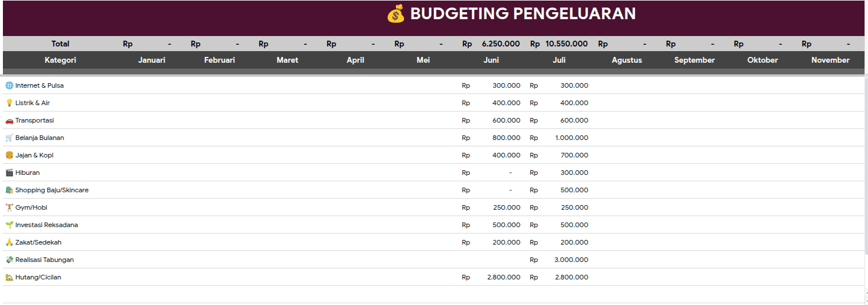Click the shopping cart icon for Belanja Bulanan
Image resolution: width=868 pixels, height=305 pixels.
click(9, 138)
